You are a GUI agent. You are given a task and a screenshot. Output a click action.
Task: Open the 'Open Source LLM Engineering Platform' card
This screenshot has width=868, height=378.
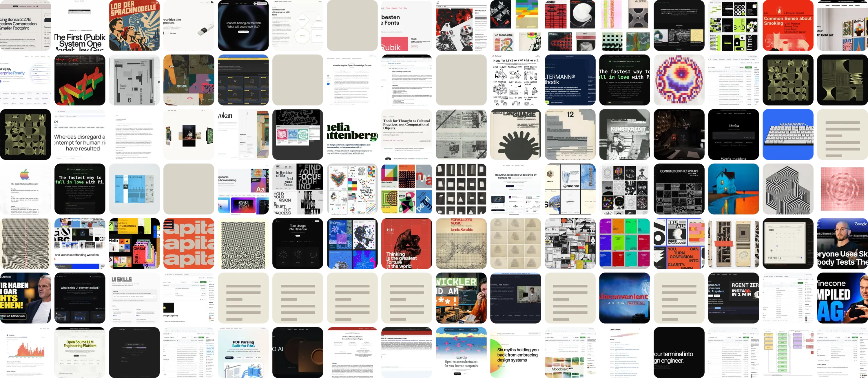(x=79, y=352)
